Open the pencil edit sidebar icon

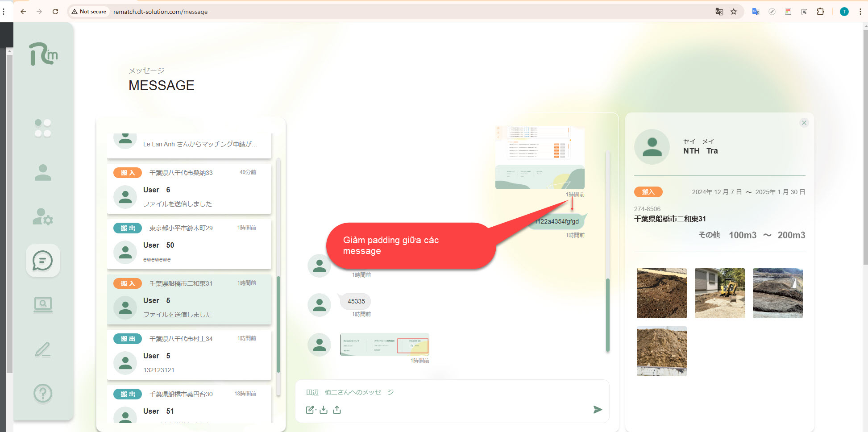point(43,350)
